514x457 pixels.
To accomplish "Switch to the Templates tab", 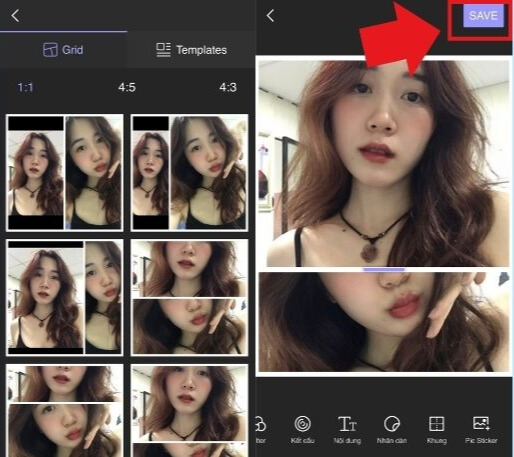I will pos(191,50).
